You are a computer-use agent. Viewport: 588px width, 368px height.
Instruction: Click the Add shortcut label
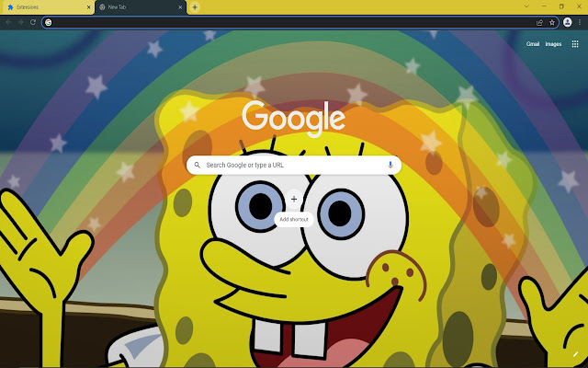[294, 219]
